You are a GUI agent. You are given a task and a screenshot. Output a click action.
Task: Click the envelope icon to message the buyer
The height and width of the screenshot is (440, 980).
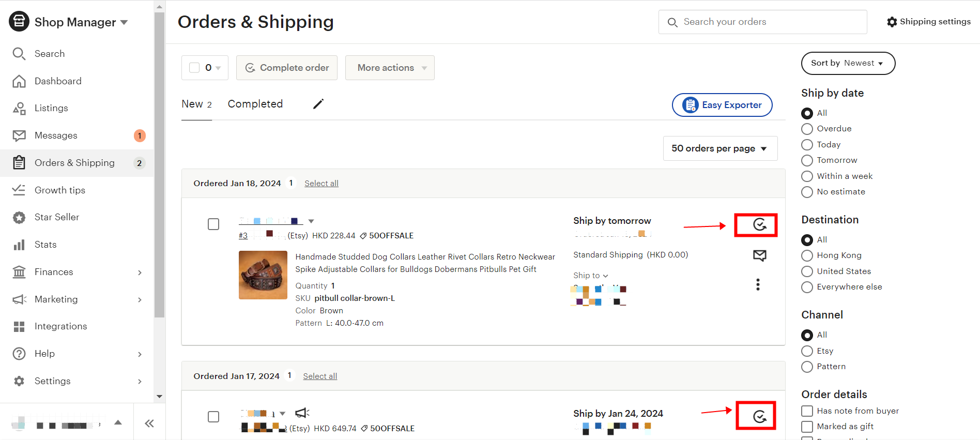coord(759,255)
